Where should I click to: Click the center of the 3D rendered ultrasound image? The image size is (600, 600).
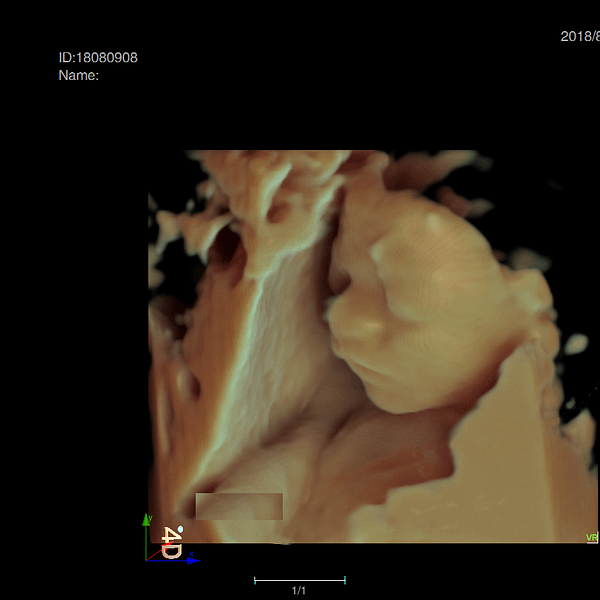[365, 346]
